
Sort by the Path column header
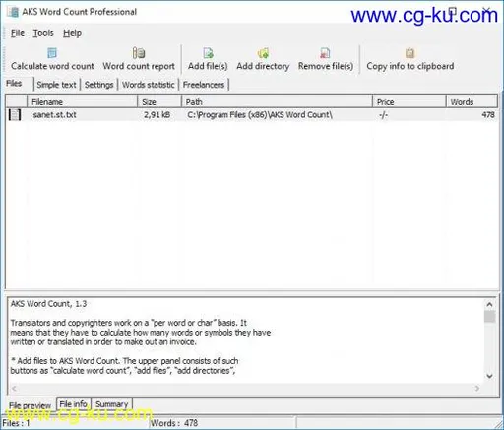(x=277, y=102)
